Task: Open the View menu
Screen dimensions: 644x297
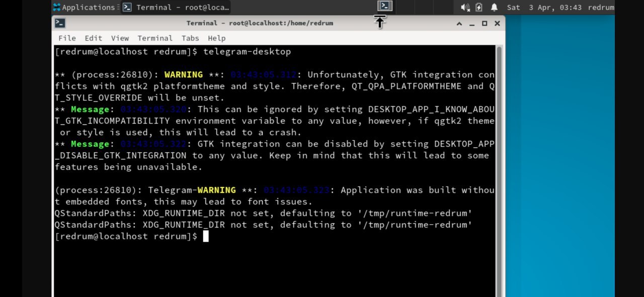Action: [x=120, y=38]
